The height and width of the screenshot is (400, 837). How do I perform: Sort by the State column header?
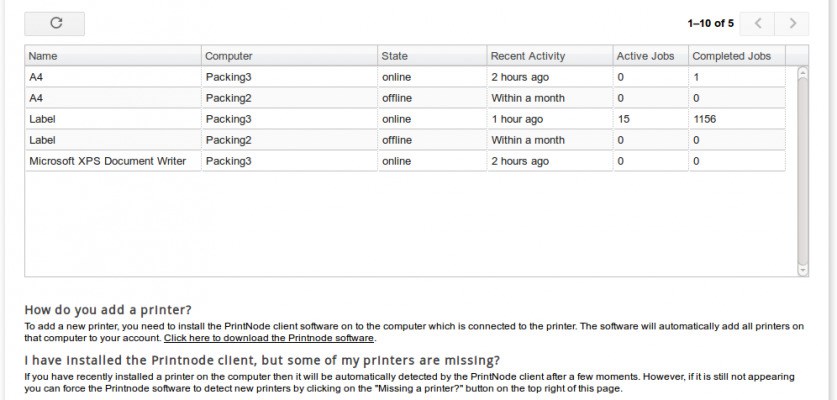pyautogui.click(x=432, y=56)
